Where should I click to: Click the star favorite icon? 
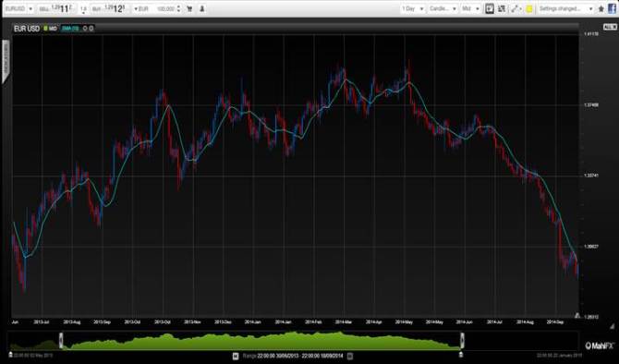click(x=601, y=8)
